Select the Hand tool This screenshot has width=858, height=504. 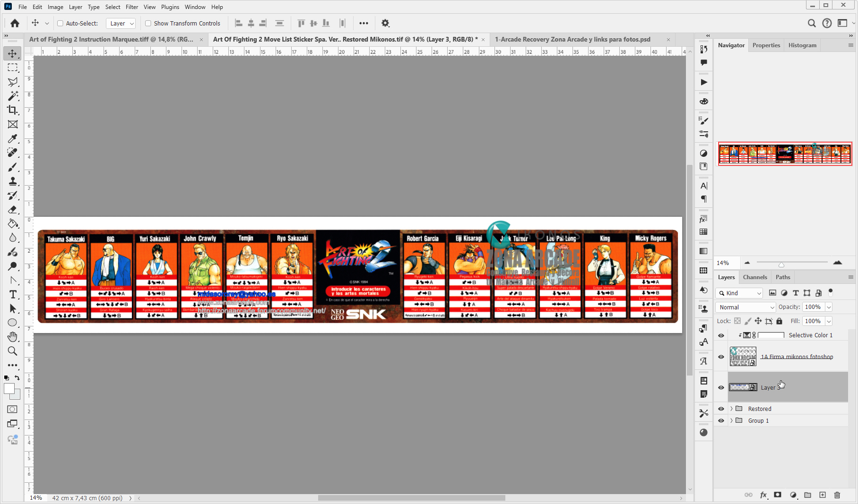tap(13, 337)
